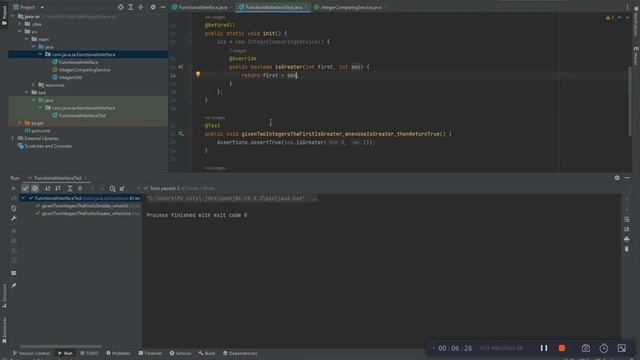Open Dependencies tool window
The width and height of the screenshot is (640, 360).
tap(240, 353)
